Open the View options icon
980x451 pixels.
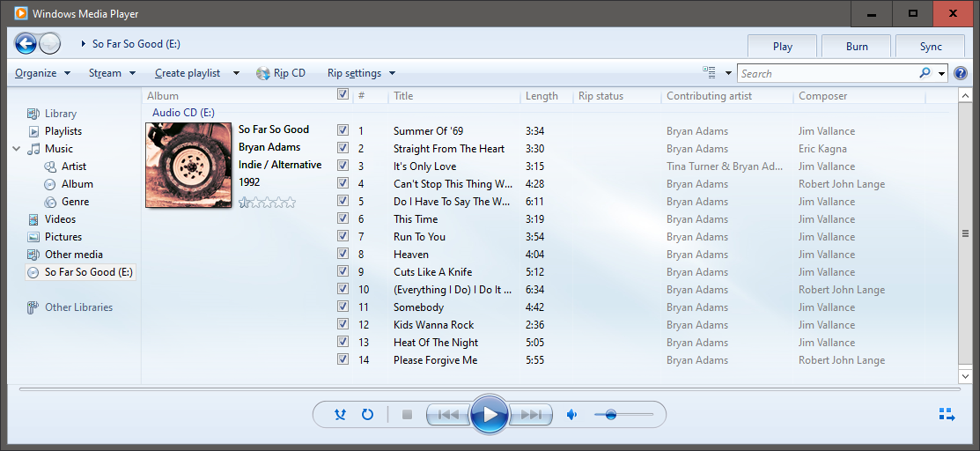[709, 72]
